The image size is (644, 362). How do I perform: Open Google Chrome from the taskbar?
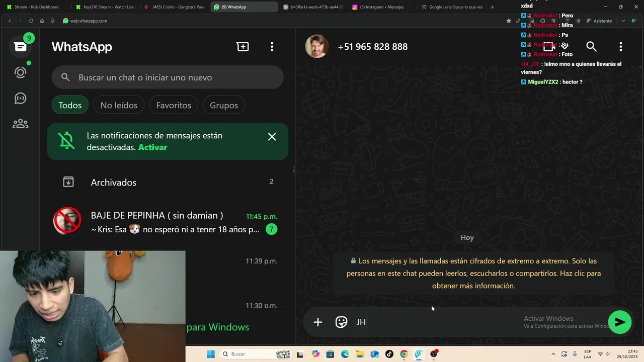pyautogui.click(x=404, y=354)
